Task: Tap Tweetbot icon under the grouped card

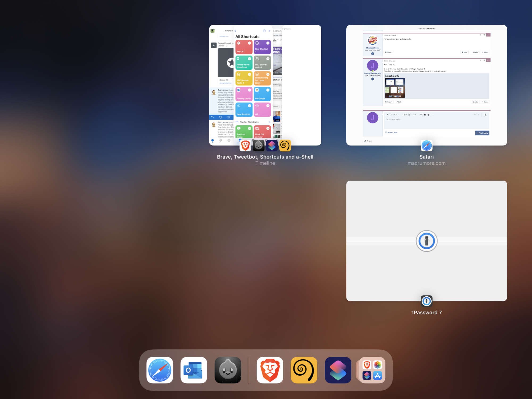Action: 259,146
